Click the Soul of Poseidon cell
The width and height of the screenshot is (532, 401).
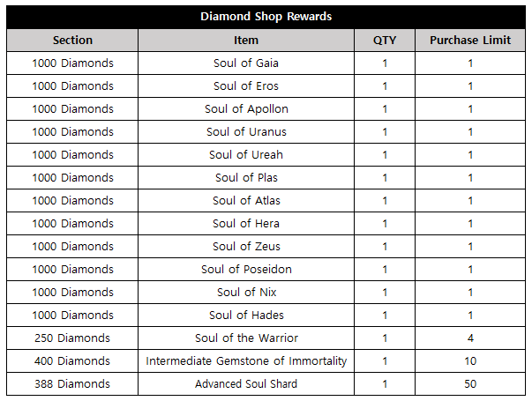(x=246, y=269)
